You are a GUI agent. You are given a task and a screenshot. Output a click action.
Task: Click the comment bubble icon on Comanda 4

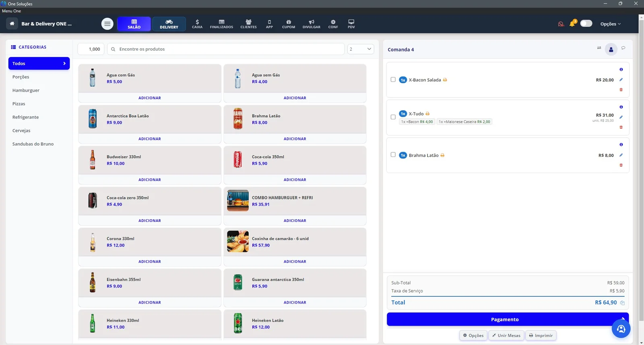tap(623, 48)
